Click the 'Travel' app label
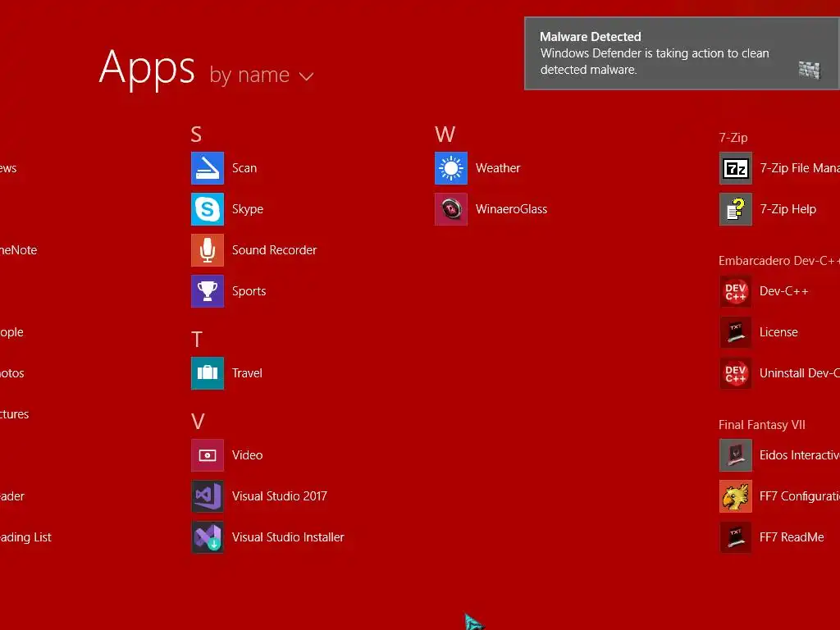Screen dimensions: 840x630 (247, 373)
